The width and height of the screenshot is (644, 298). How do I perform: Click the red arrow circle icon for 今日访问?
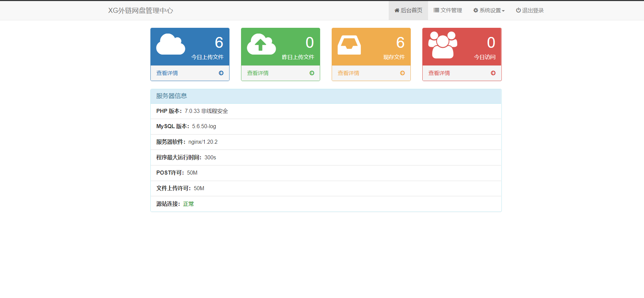coord(493,73)
